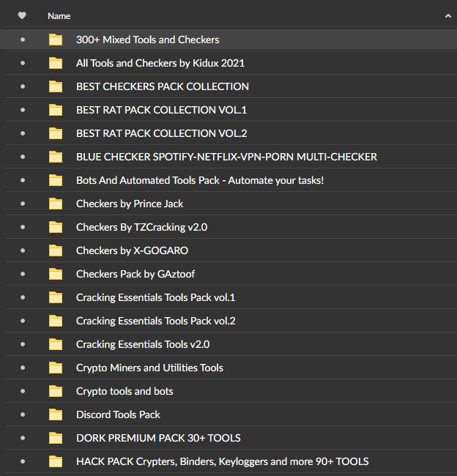Select 'Checkers by X-GOGARO' folder name
The width and height of the screenshot is (457, 476).
coord(132,250)
